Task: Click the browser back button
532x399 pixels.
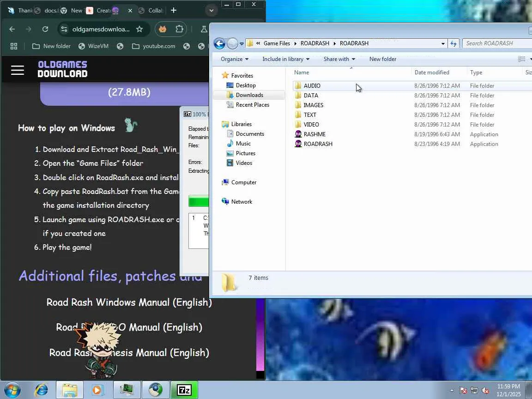Action: click(12, 29)
